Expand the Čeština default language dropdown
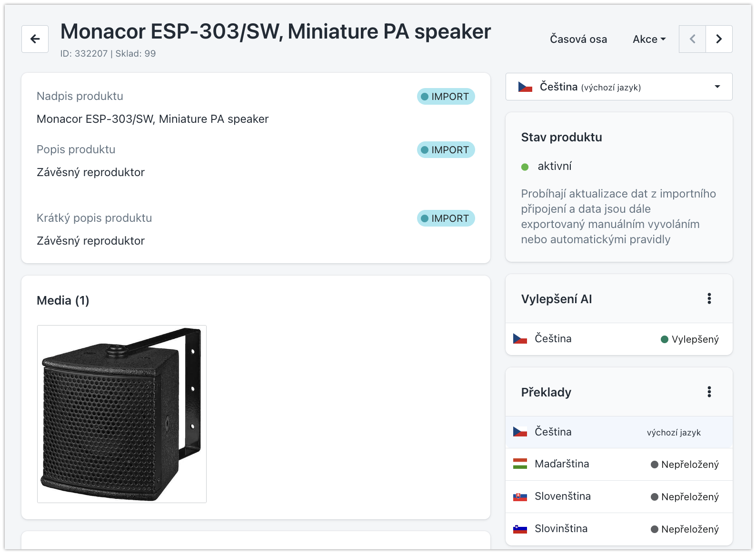 click(x=619, y=87)
